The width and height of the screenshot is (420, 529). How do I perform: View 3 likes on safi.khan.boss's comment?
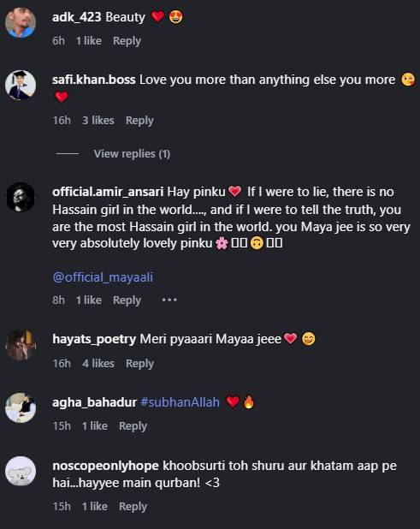click(98, 121)
